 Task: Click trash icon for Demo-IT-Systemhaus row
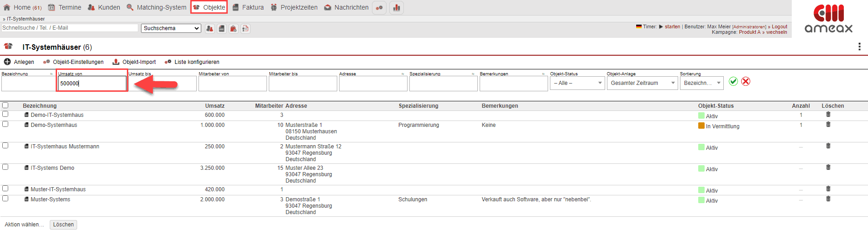pos(828,115)
